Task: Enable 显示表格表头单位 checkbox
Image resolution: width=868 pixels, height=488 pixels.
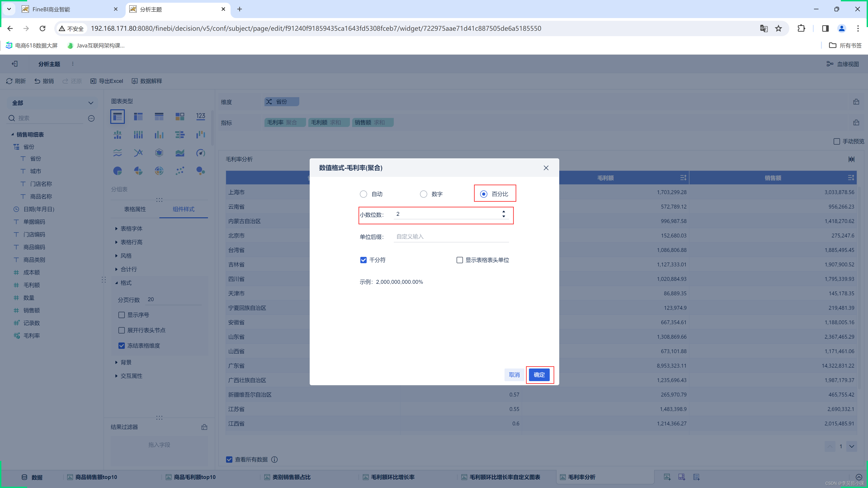Action: [x=460, y=260]
